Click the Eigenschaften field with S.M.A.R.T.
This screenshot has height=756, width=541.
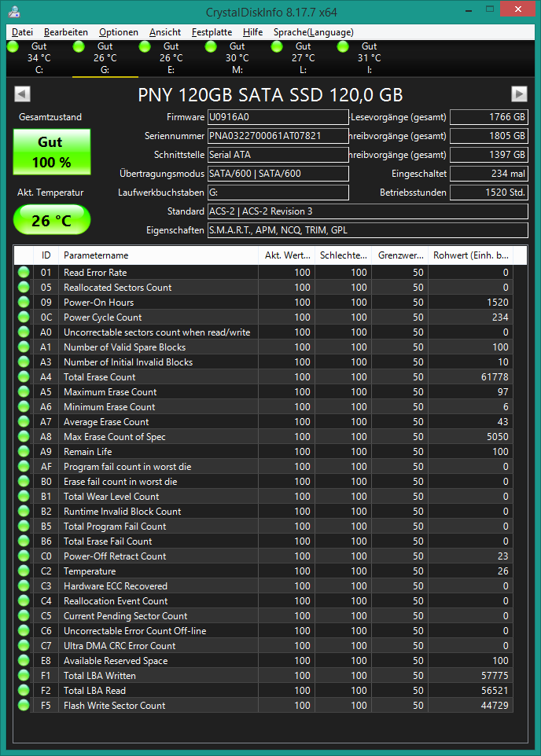[x=368, y=230]
